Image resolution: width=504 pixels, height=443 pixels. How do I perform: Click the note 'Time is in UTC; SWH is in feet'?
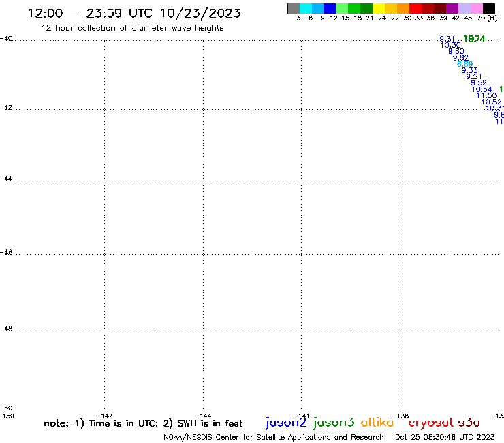[143, 423]
